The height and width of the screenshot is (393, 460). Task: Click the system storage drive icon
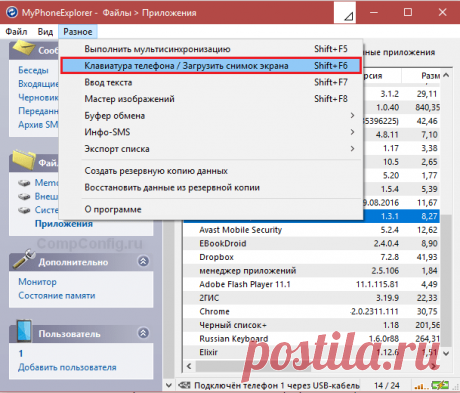(24, 210)
